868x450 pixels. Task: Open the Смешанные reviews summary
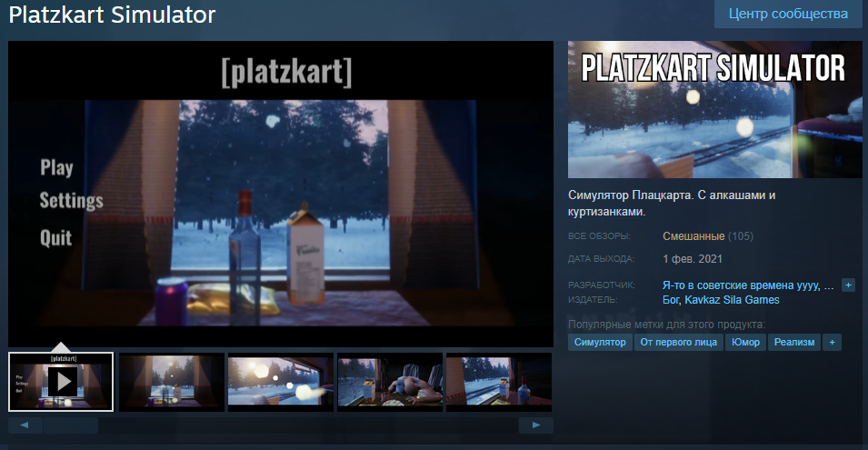click(693, 236)
